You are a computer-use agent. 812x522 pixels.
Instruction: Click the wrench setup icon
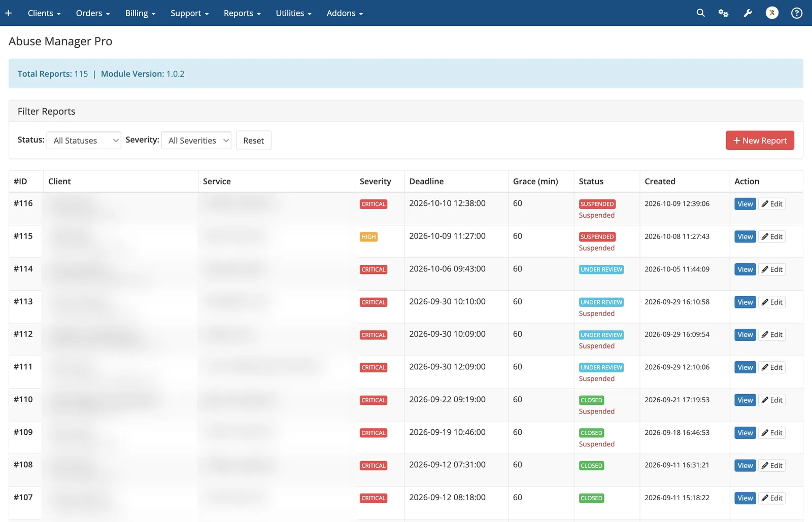[748, 13]
